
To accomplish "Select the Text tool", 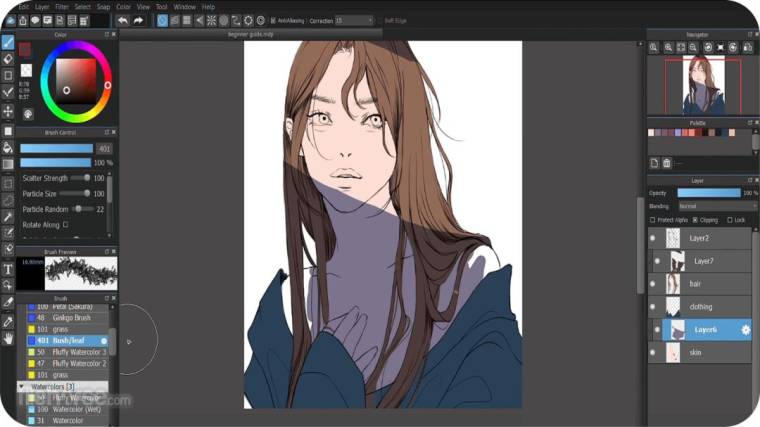I will point(8,269).
